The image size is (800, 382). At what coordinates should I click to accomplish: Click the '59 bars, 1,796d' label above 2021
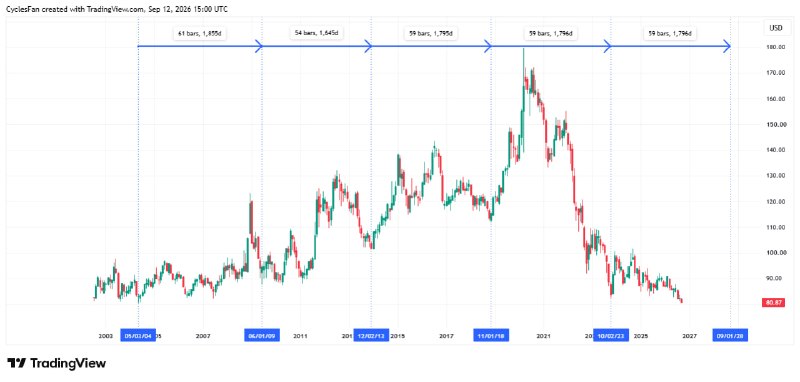[551, 34]
